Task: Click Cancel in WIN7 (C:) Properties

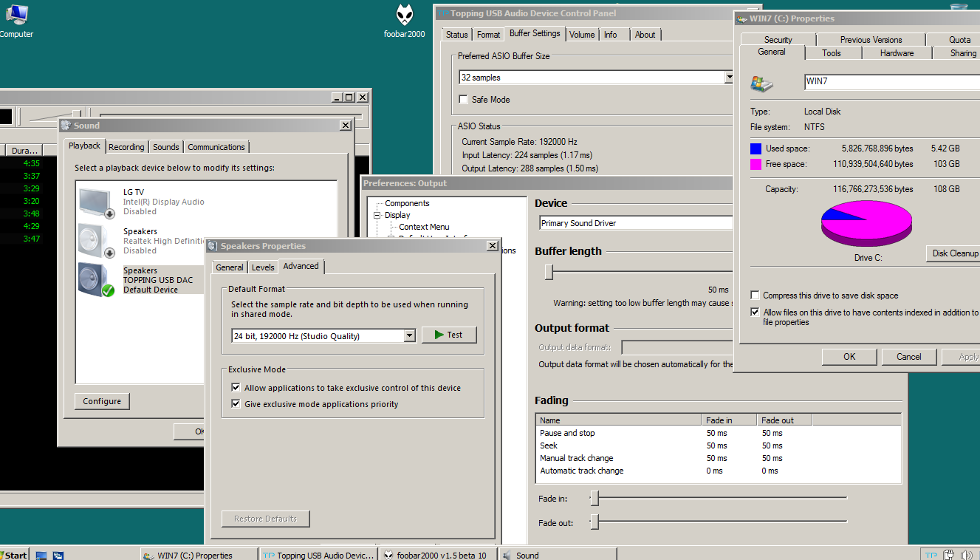Action: coord(909,357)
